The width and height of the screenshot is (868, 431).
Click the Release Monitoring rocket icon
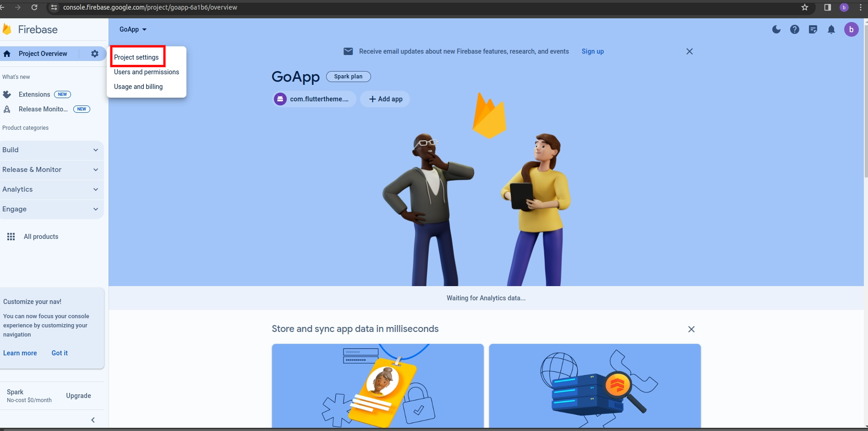click(7, 109)
